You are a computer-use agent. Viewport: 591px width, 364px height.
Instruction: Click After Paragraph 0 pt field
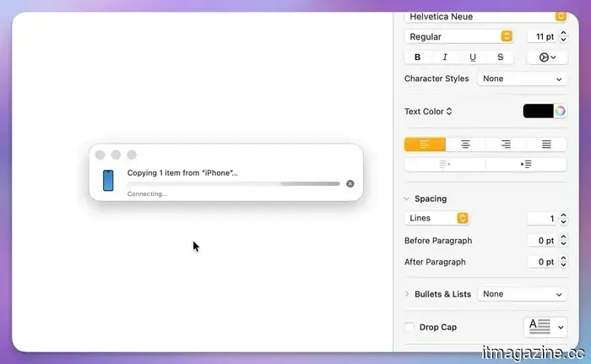tap(542, 262)
